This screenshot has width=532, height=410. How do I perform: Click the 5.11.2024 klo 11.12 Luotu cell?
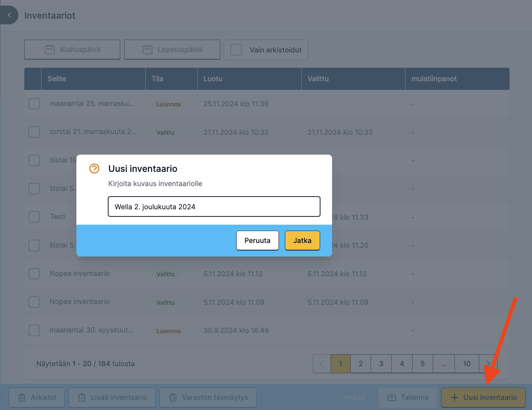233,274
